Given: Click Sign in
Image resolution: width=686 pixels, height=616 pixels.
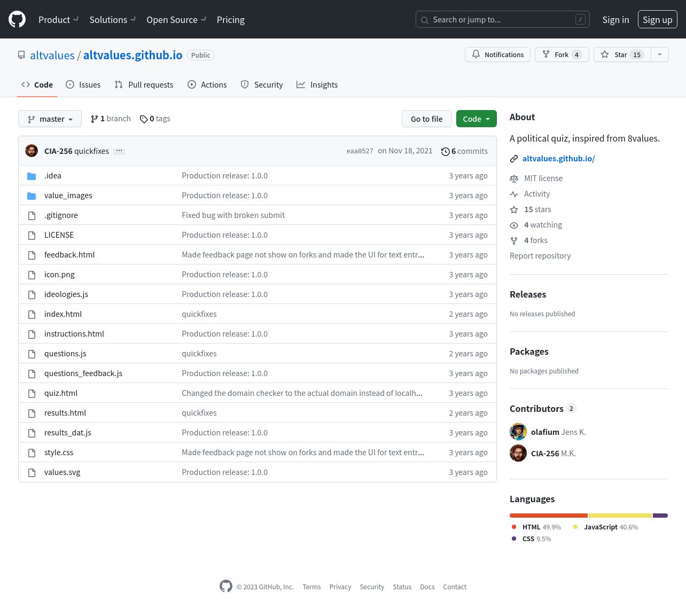Looking at the screenshot, I should click(615, 20).
